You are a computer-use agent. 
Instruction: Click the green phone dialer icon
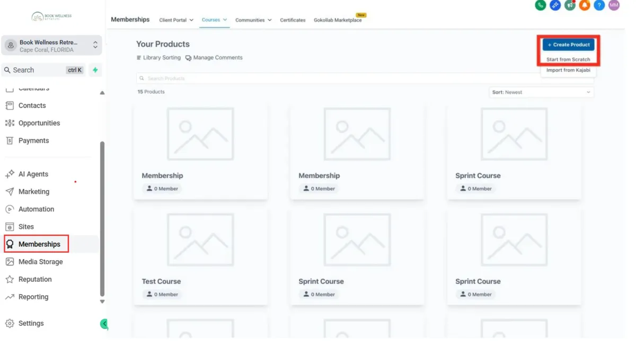point(540,5)
